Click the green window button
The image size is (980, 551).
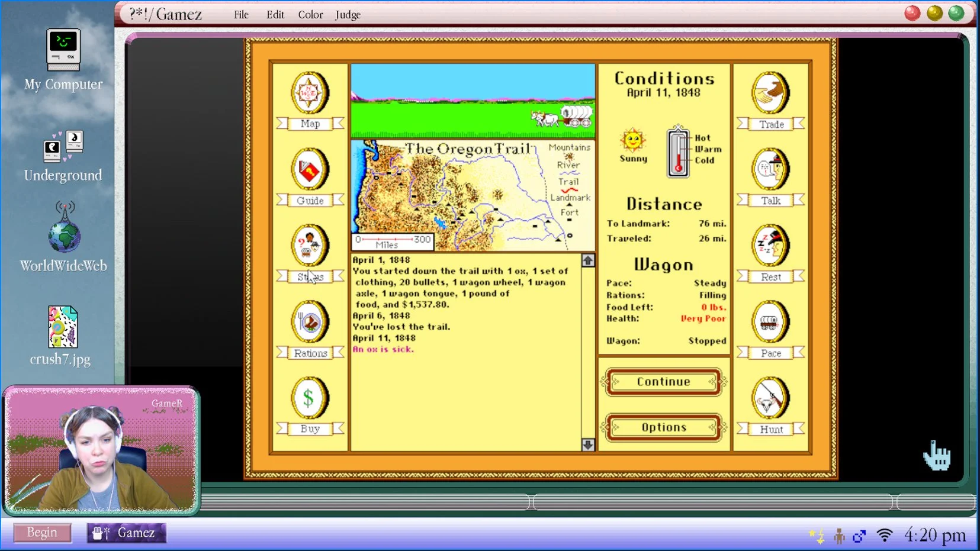click(956, 14)
